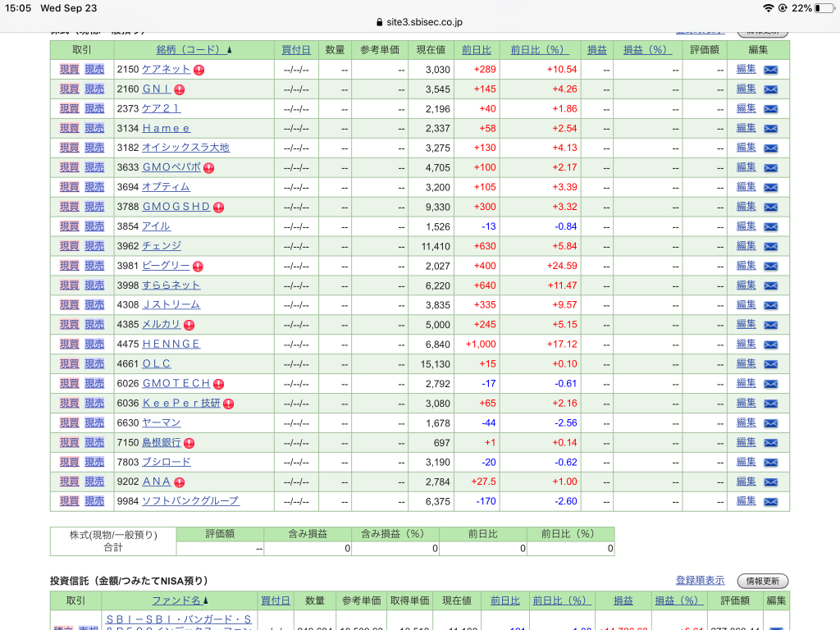Click the HENNGE price change +1,000

click(481, 344)
